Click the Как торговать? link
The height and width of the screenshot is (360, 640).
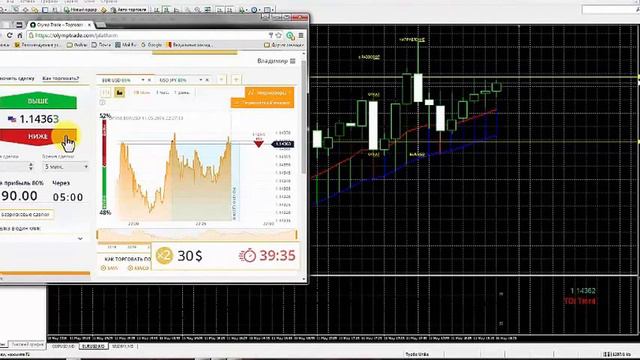click(61, 78)
